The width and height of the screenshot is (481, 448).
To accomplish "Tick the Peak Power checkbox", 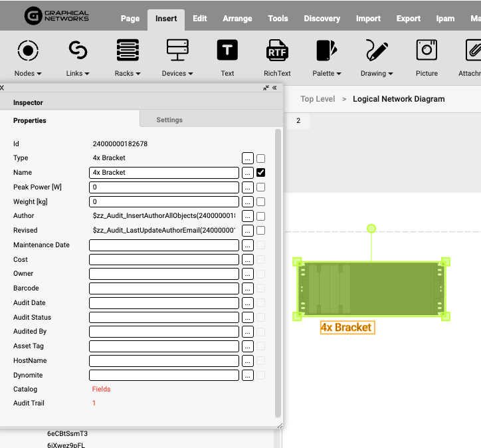I will coord(261,187).
